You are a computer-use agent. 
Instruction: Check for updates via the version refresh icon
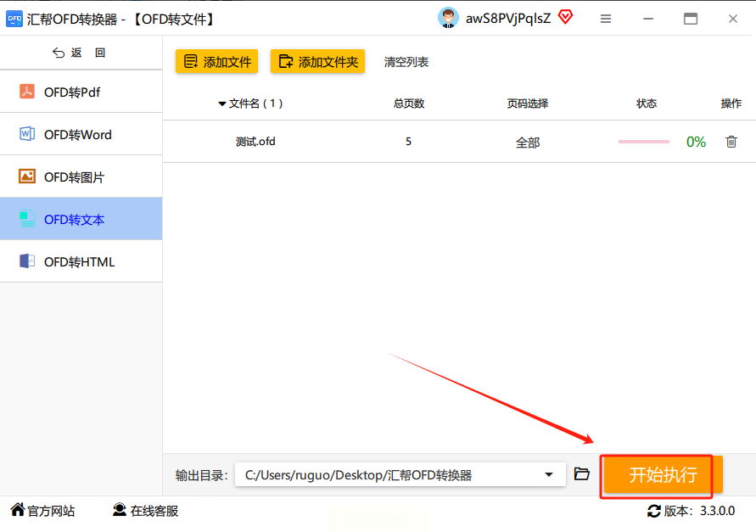pyautogui.click(x=654, y=511)
